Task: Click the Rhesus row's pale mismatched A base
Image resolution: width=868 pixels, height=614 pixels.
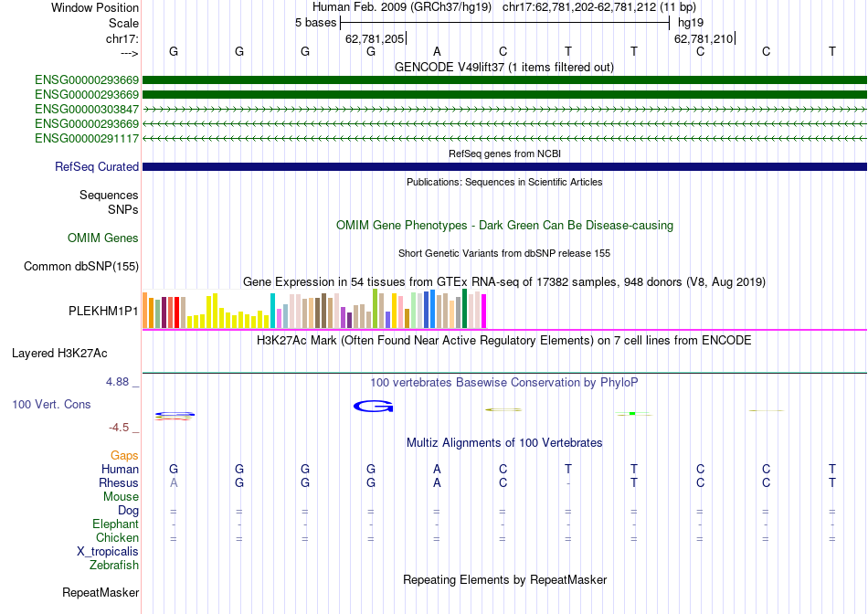Action: coord(174,482)
